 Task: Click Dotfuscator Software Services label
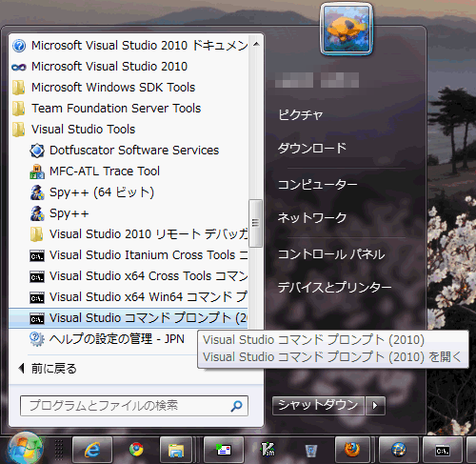click(134, 151)
